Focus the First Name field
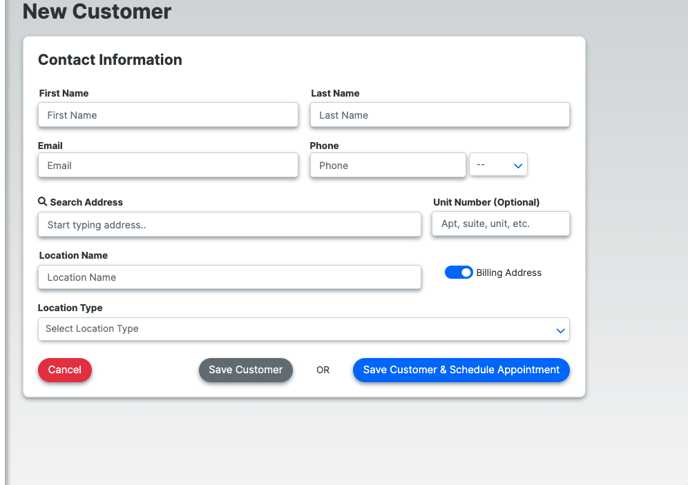The width and height of the screenshot is (688, 485). click(168, 115)
